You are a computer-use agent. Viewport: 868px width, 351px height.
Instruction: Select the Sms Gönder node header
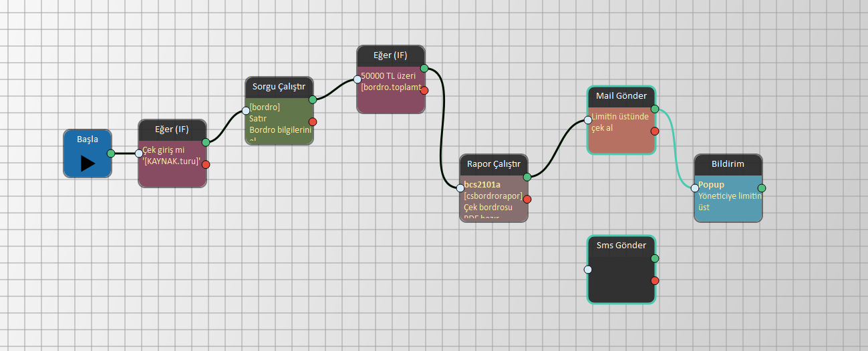(x=621, y=246)
